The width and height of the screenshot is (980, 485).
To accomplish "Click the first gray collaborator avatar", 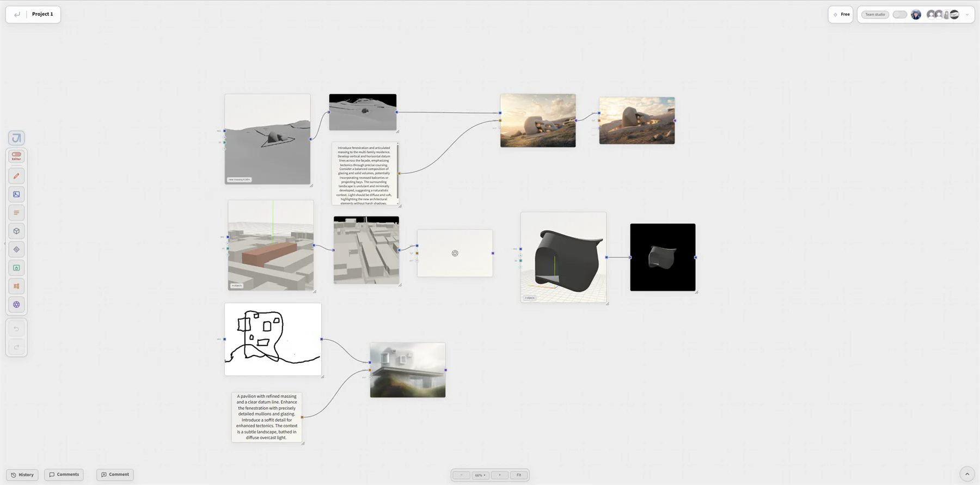I will [x=931, y=15].
